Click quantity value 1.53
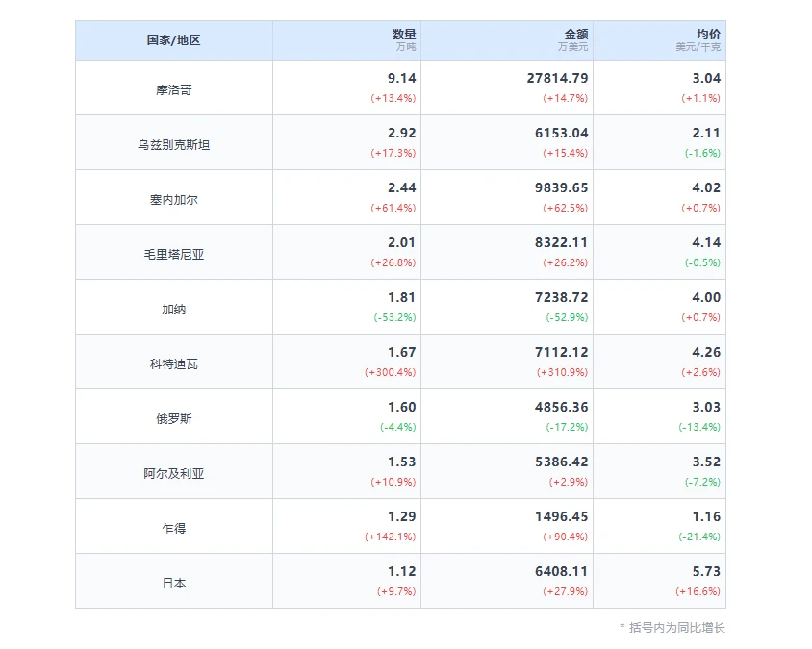The height and width of the screenshot is (649, 812). point(402,462)
